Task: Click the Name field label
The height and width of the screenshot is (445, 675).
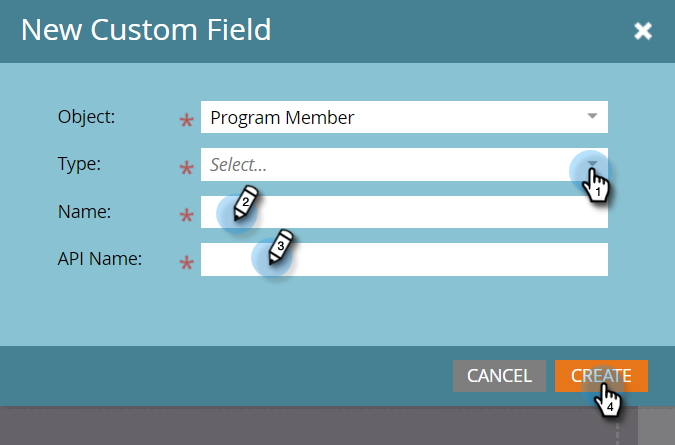Action: point(85,211)
